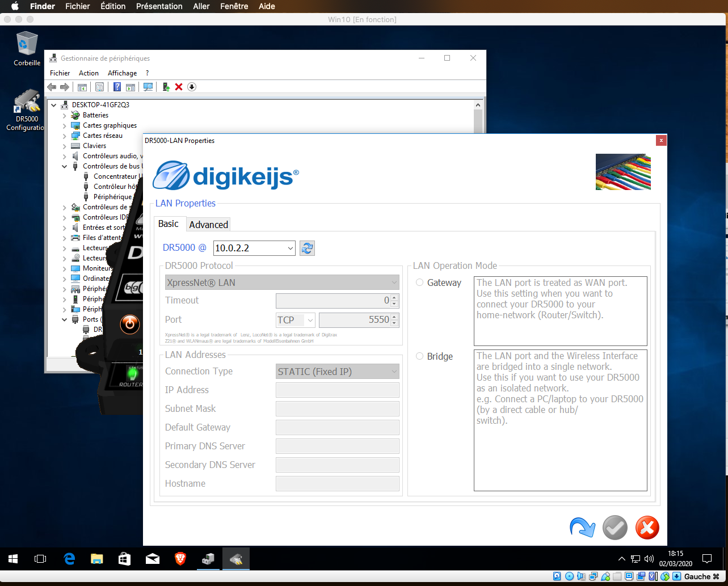Click the red cancel X icon

(647, 528)
